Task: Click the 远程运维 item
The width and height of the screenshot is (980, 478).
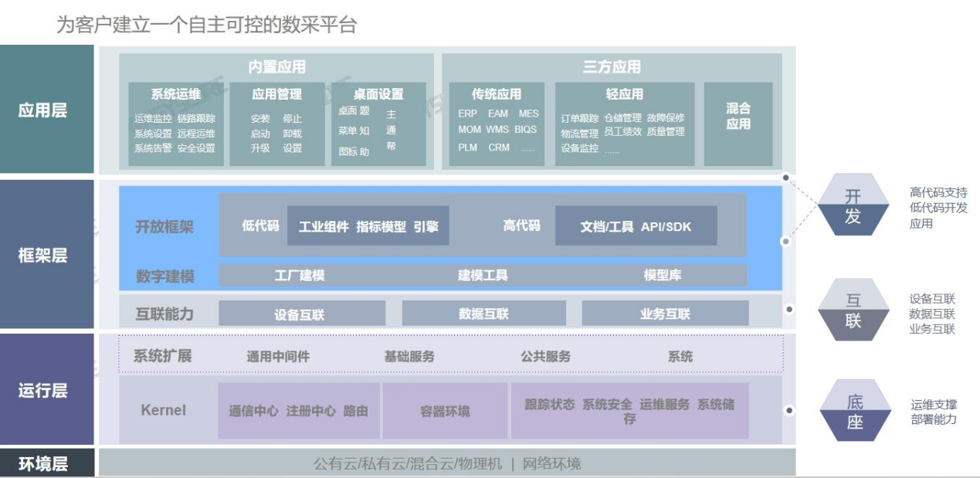Action: (196, 134)
